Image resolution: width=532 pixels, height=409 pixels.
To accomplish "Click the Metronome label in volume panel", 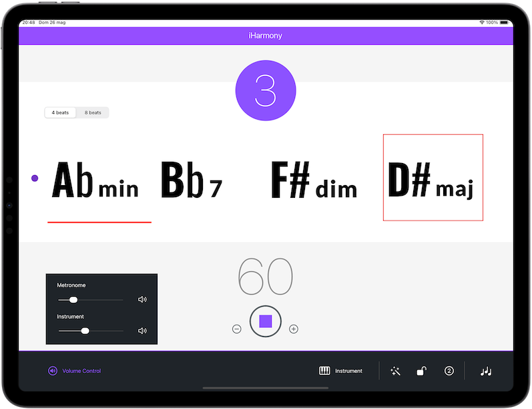I will pyautogui.click(x=71, y=285).
